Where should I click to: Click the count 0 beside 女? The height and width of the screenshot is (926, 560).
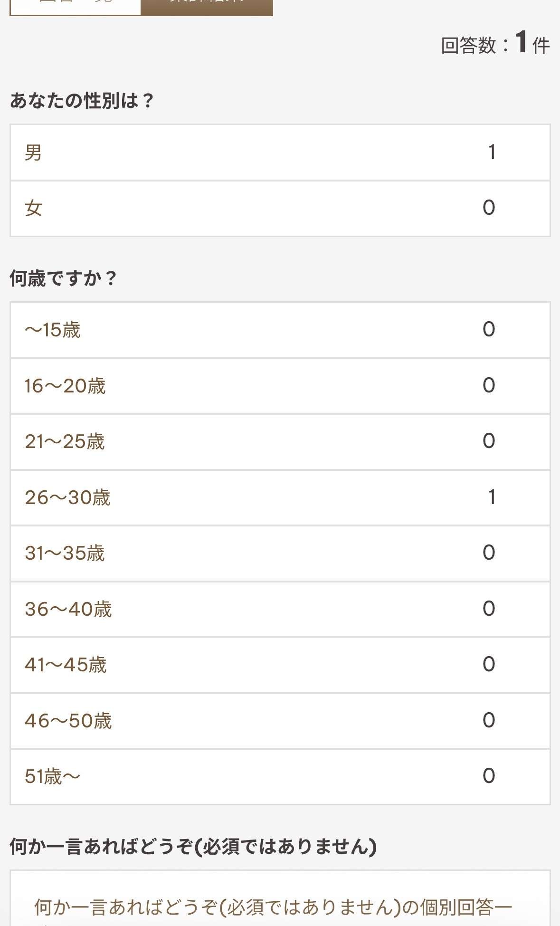[x=489, y=208]
